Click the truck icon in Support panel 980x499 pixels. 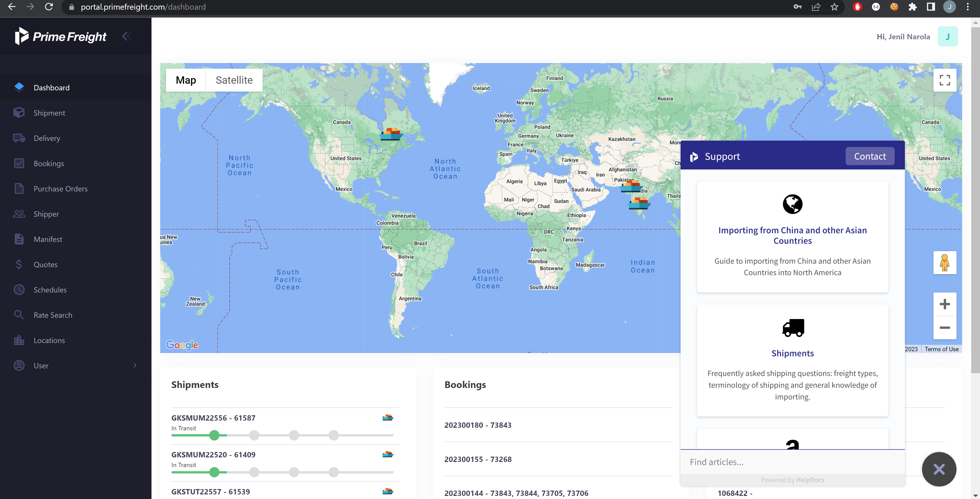(793, 327)
